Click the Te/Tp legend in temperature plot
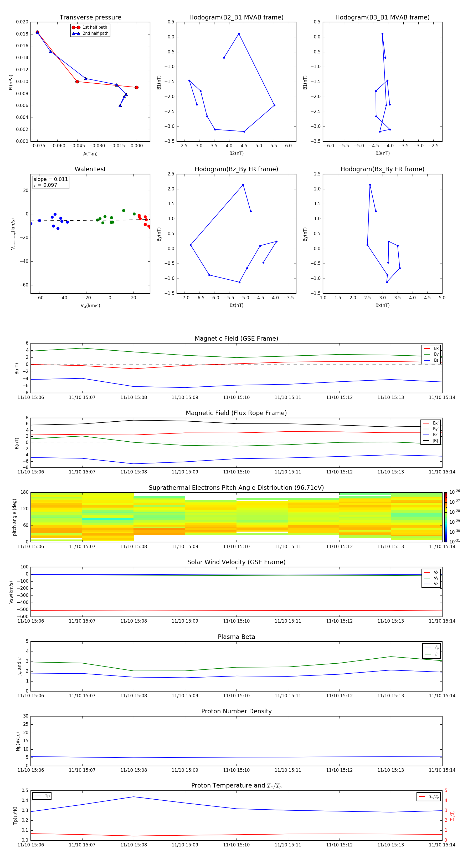Image resolution: width=473 pixels, height=868 pixels. pos(429,796)
